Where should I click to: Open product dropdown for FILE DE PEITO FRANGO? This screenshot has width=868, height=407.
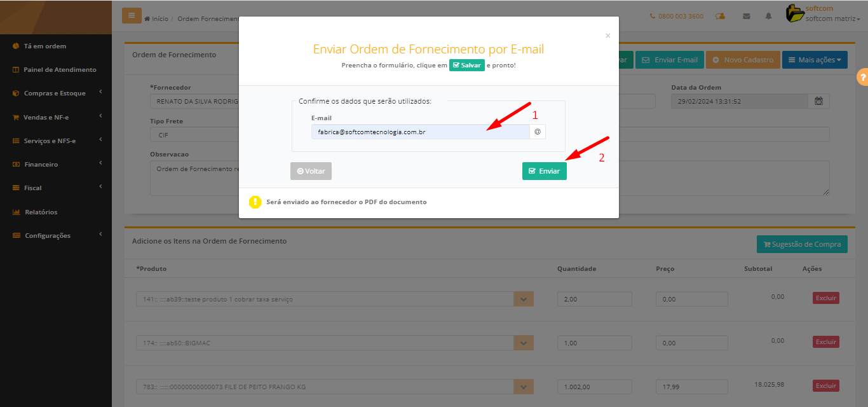pos(524,387)
